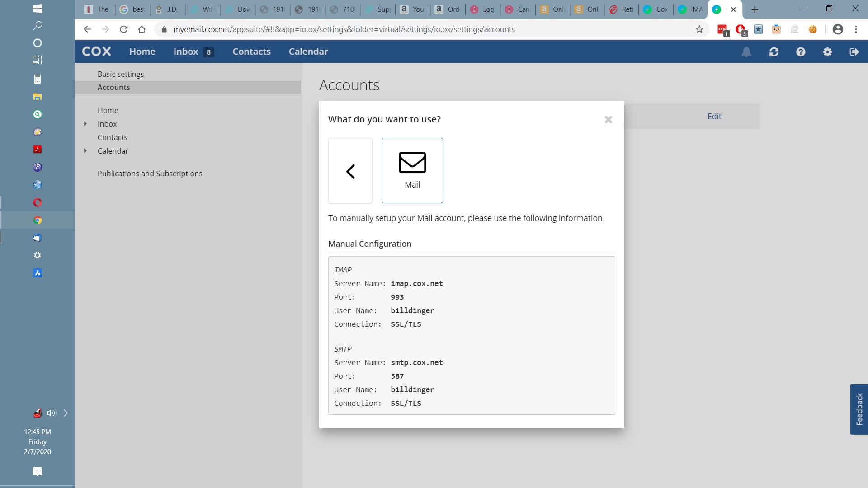Switch to the 'Cox' browser tab
This screenshot has height=488, width=868.
pos(656,9)
